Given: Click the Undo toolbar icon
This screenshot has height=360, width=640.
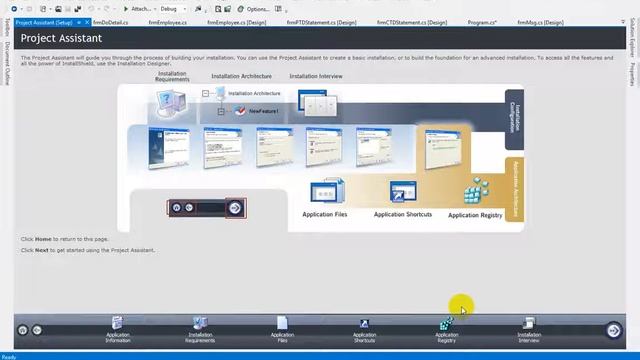Looking at the screenshot, I should pyautogui.click(x=91, y=9).
